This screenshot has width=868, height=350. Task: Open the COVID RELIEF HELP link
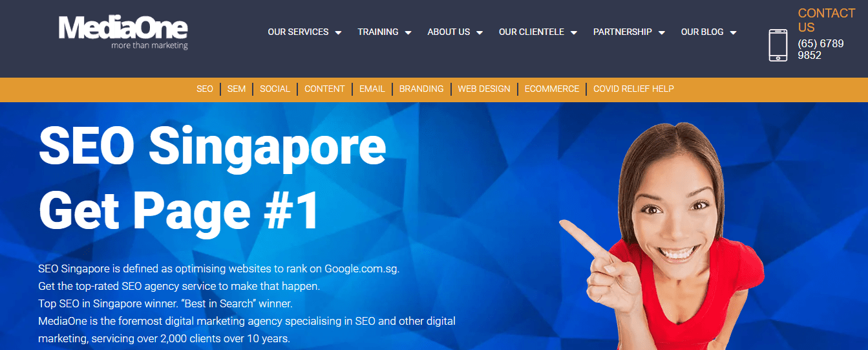[633, 89]
